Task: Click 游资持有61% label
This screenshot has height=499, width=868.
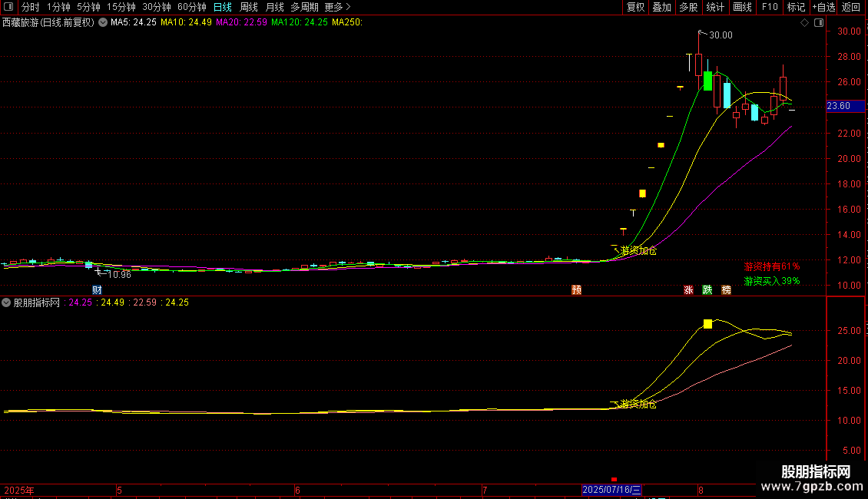Action: [x=772, y=266]
